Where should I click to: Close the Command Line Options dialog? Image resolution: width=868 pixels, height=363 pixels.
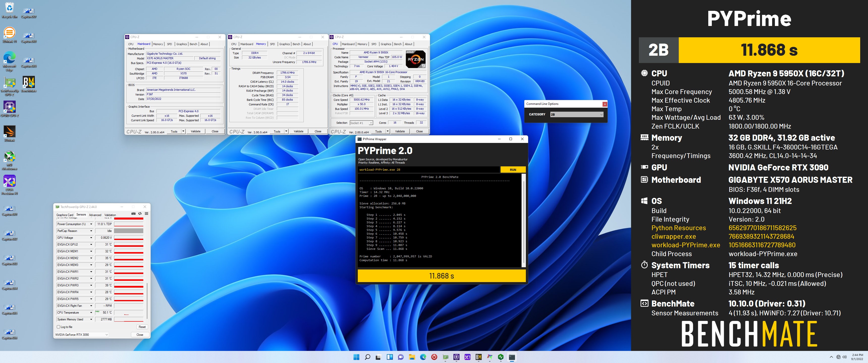point(605,104)
